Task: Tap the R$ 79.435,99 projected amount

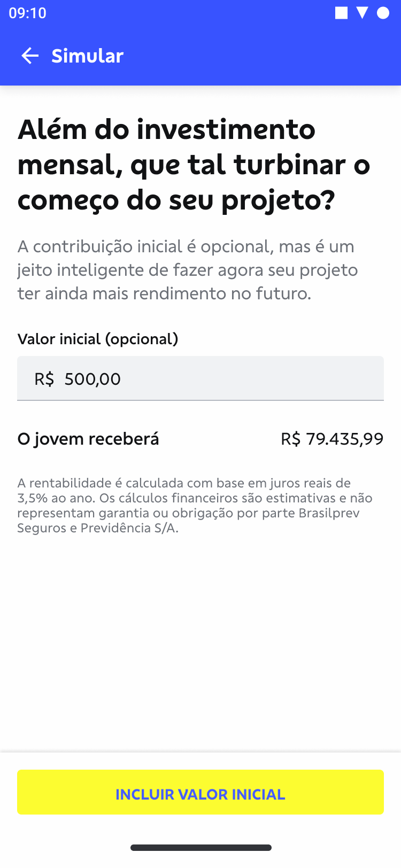Action: [x=332, y=439]
